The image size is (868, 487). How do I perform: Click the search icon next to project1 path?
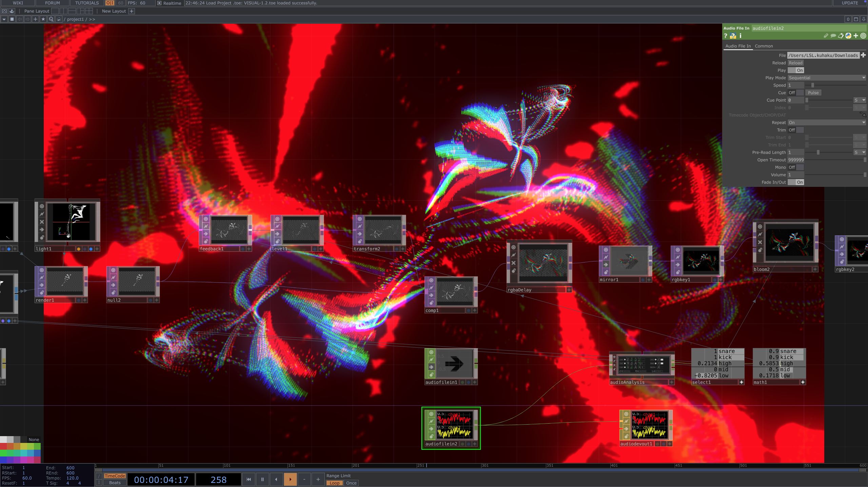coord(51,19)
